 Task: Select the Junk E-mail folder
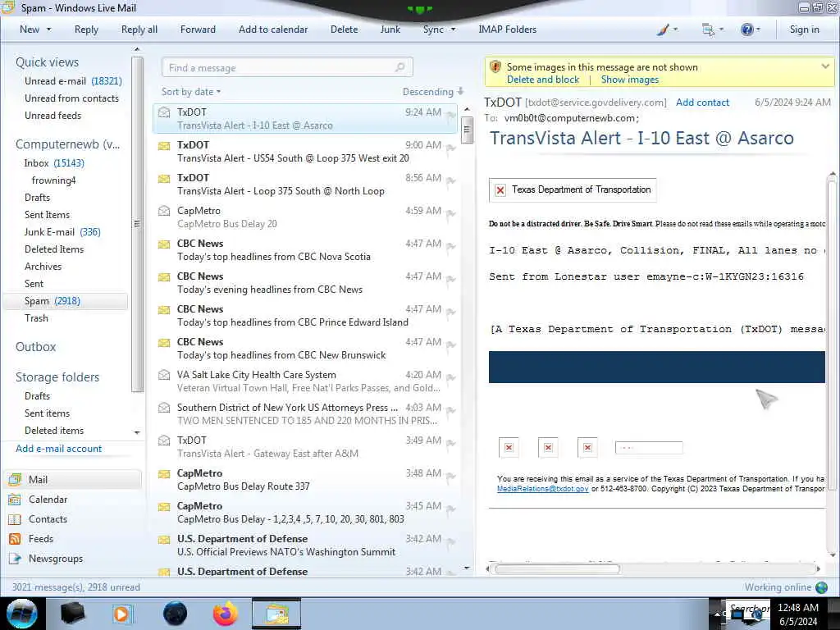(x=62, y=232)
